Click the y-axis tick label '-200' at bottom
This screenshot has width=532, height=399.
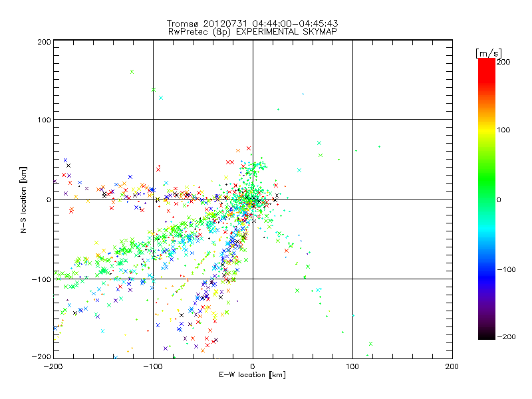point(41,356)
